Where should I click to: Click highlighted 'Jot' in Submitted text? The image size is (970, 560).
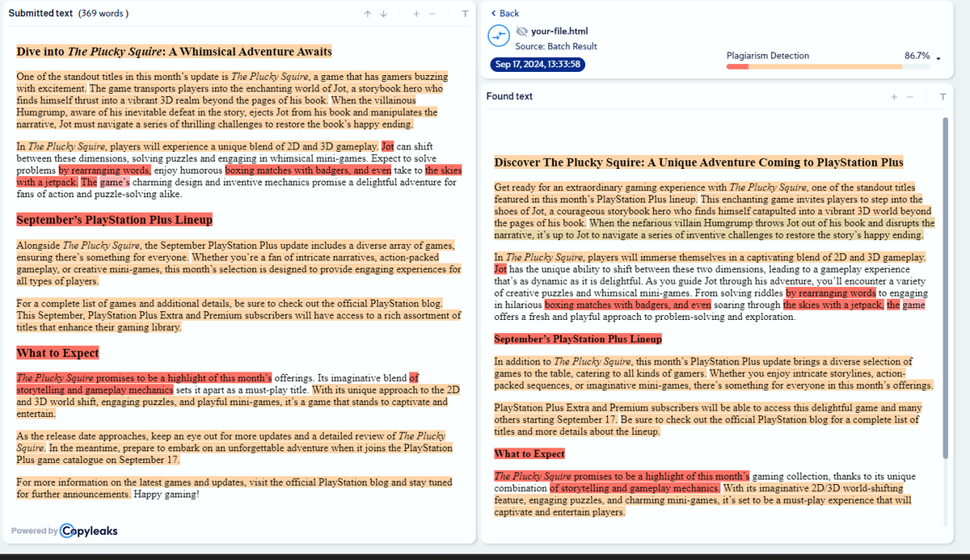click(x=387, y=147)
